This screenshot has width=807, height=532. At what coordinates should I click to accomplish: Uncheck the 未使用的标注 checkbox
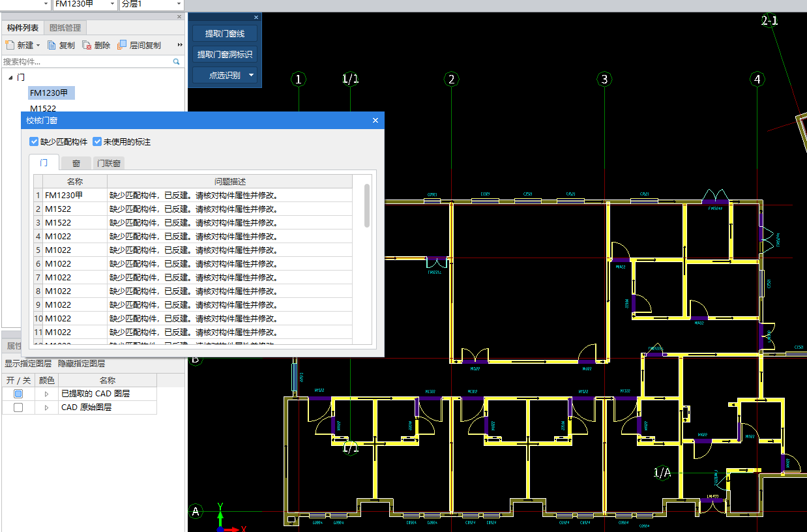(x=97, y=141)
